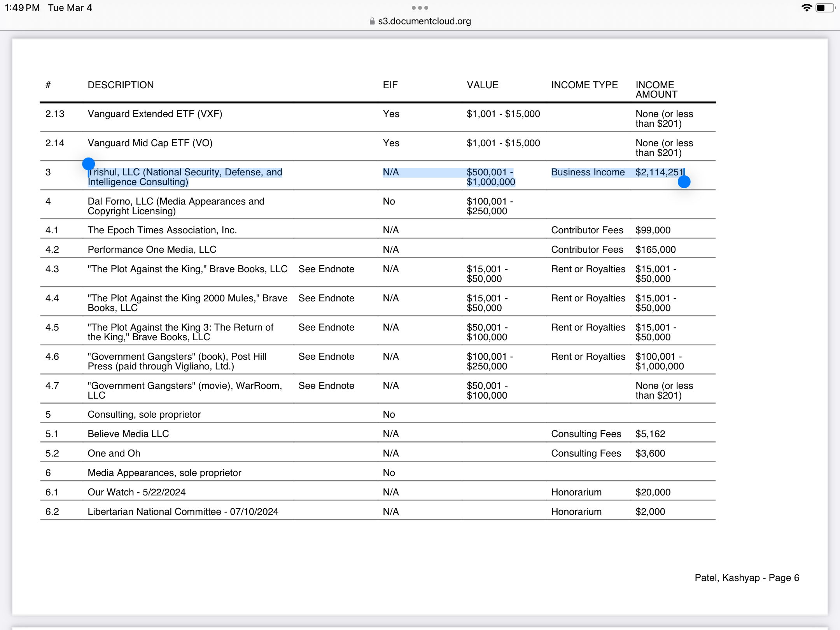840x630 pixels.
Task: Tap 'Performance One Media, LLC'
Action: coord(152,250)
